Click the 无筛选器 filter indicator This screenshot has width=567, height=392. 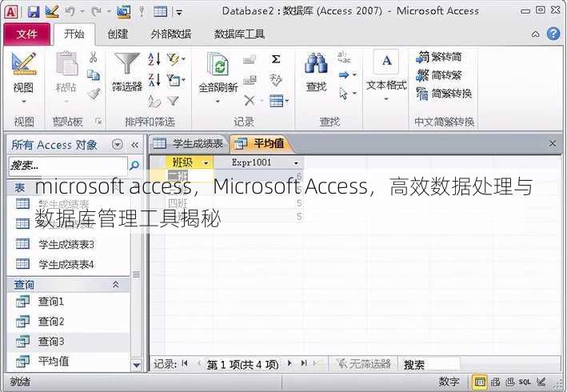[363, 364]
